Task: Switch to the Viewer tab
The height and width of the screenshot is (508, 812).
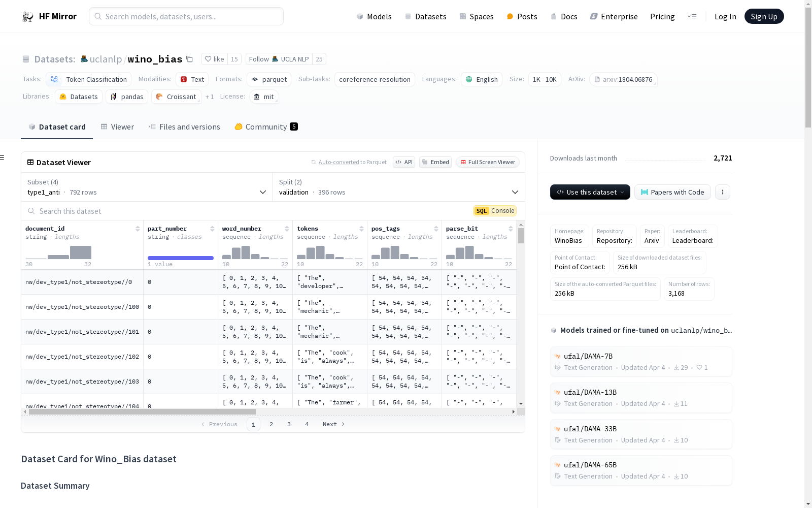Action: pos(117,126)
